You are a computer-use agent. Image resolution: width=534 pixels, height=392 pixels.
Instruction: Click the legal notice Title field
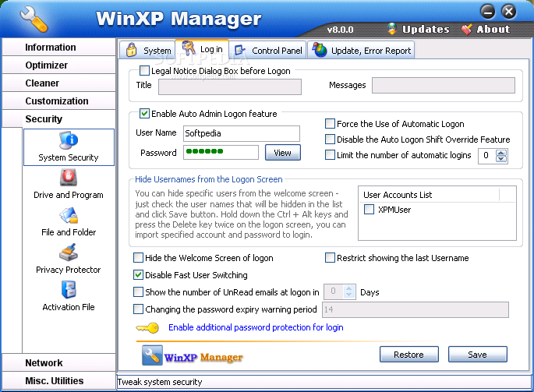pos(230,87)
